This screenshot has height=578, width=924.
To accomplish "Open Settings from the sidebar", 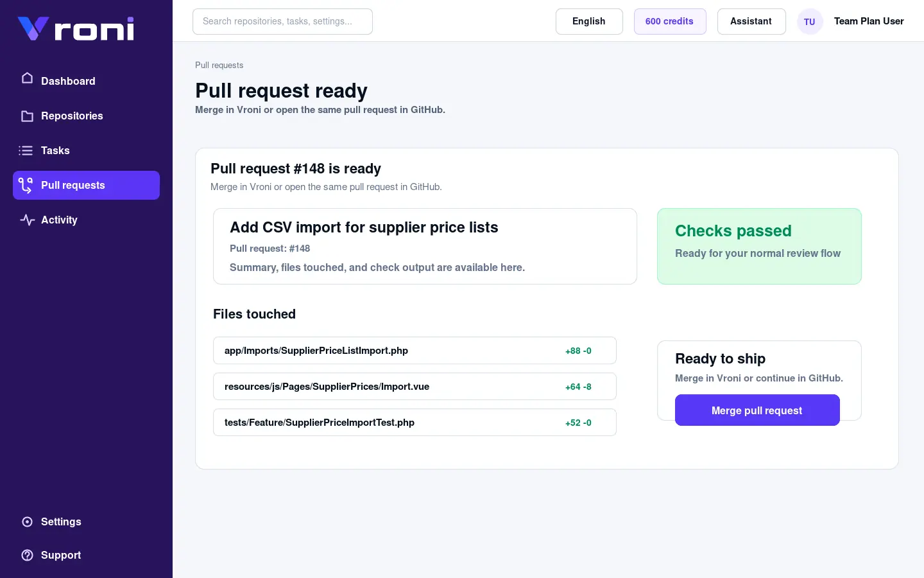I will pos(86,521).
